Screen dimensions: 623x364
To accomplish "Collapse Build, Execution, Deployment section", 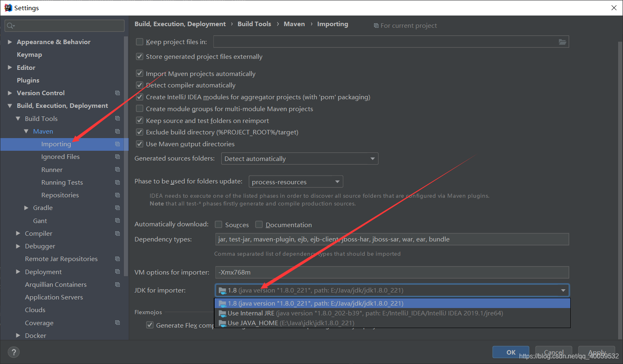I will [10, 106].
